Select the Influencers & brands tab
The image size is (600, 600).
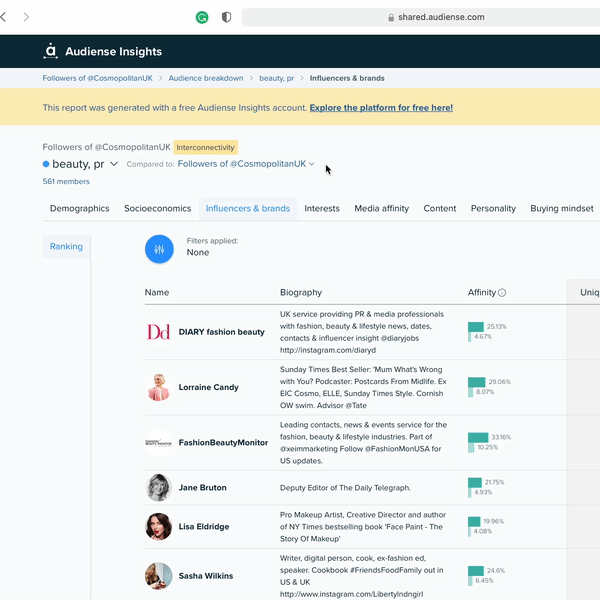click(248, 209)
